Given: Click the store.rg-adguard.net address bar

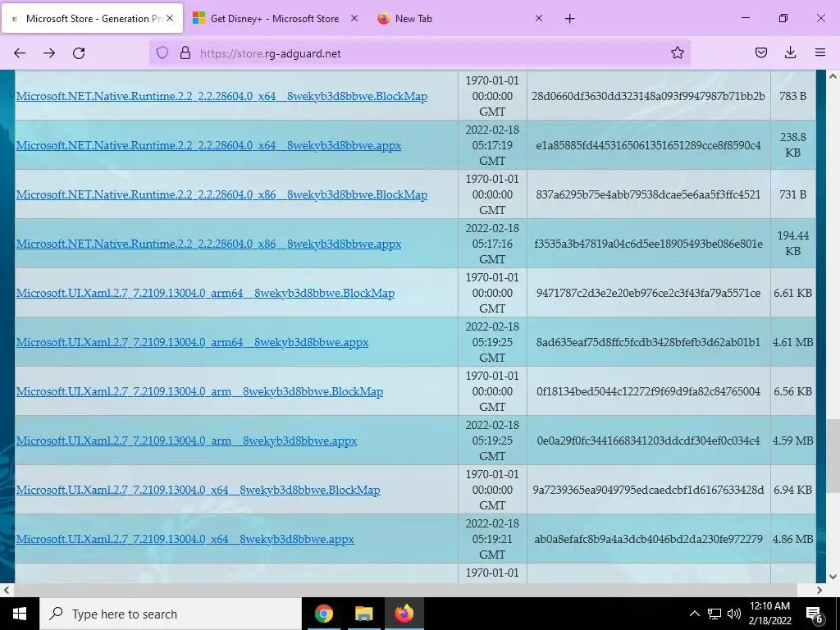Looking at the screenshot, I should click(419, 53).
